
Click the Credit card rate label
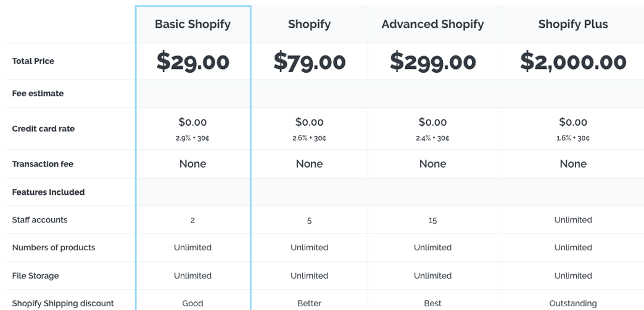43,129
